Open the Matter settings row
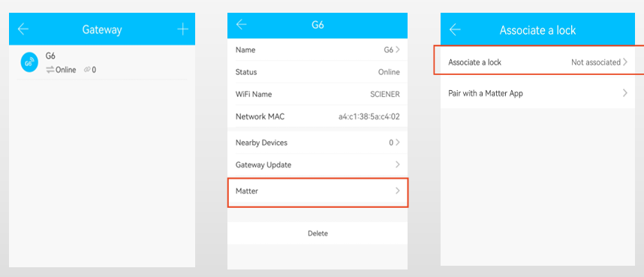The image size is (644, 277). (x=317, y=192)
